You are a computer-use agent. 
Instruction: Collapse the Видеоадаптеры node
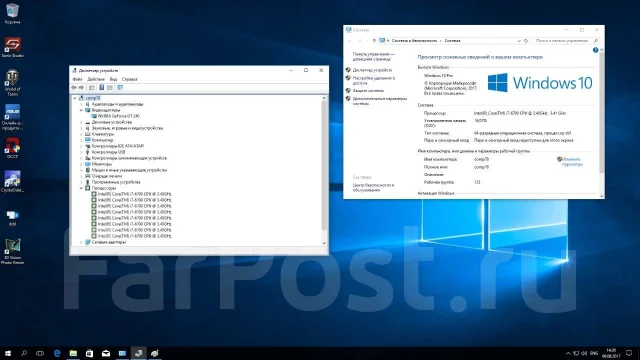(81, 110)
